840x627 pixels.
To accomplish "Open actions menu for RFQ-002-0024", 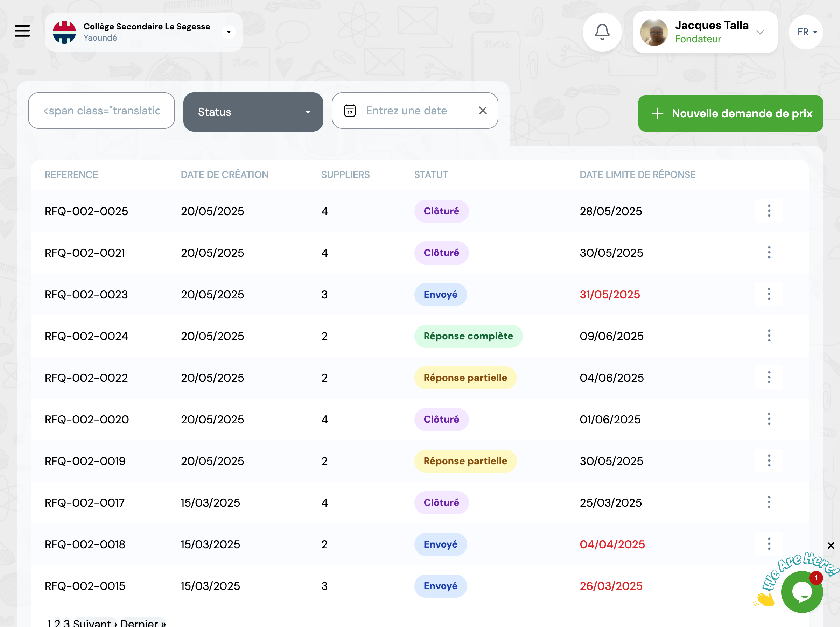I will [769, 336].
